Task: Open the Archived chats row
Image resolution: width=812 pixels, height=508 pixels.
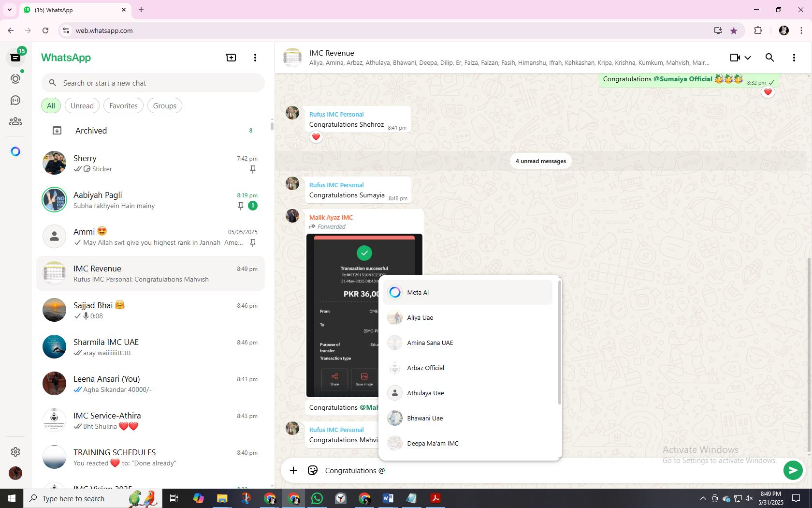Action: click(151, 131)
